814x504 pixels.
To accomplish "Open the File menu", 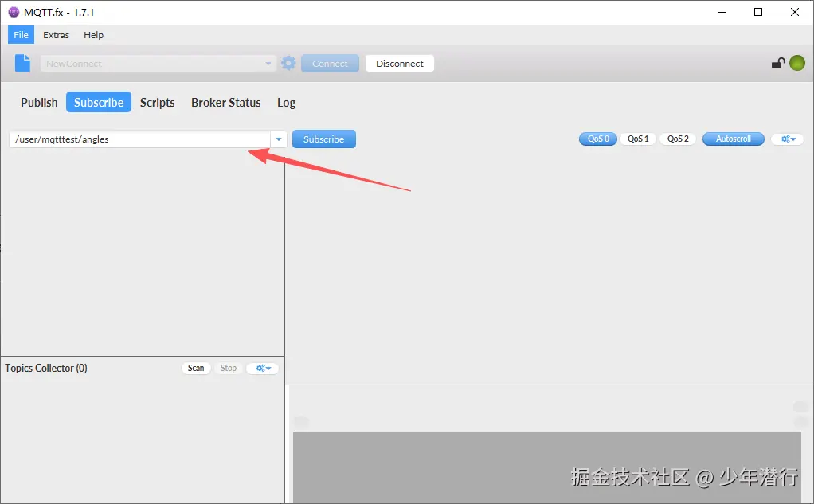I will coord(21,35).
